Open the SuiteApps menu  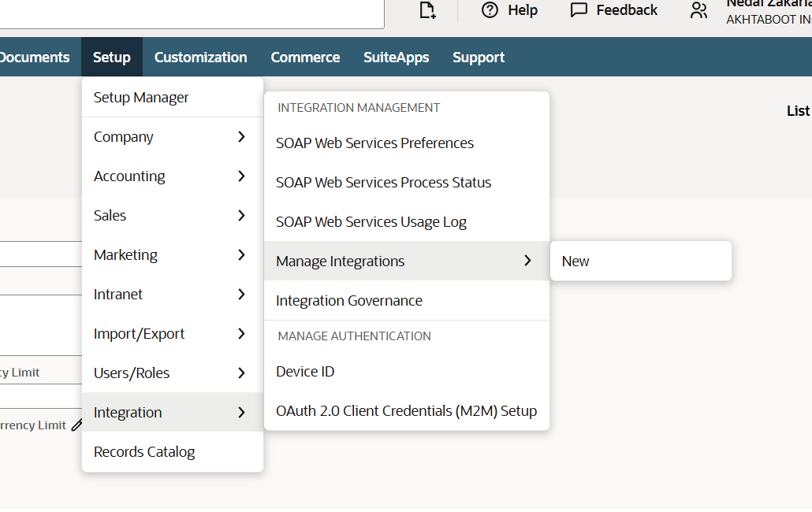397,57
